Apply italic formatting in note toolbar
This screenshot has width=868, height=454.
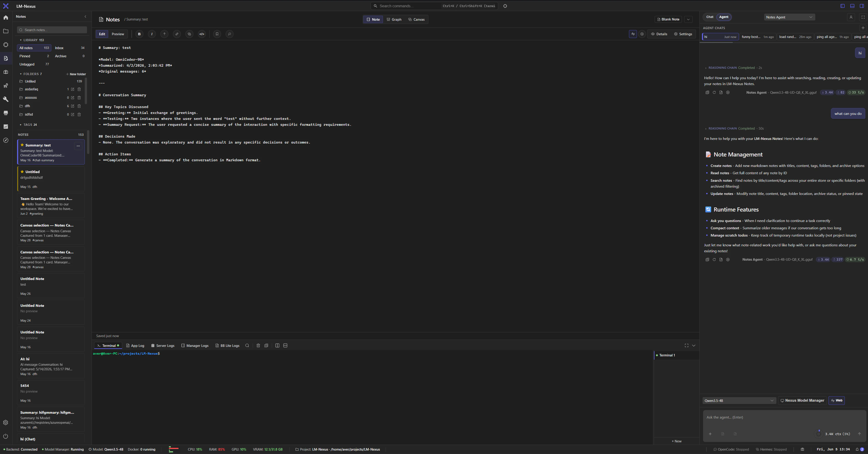coord(152,34)
